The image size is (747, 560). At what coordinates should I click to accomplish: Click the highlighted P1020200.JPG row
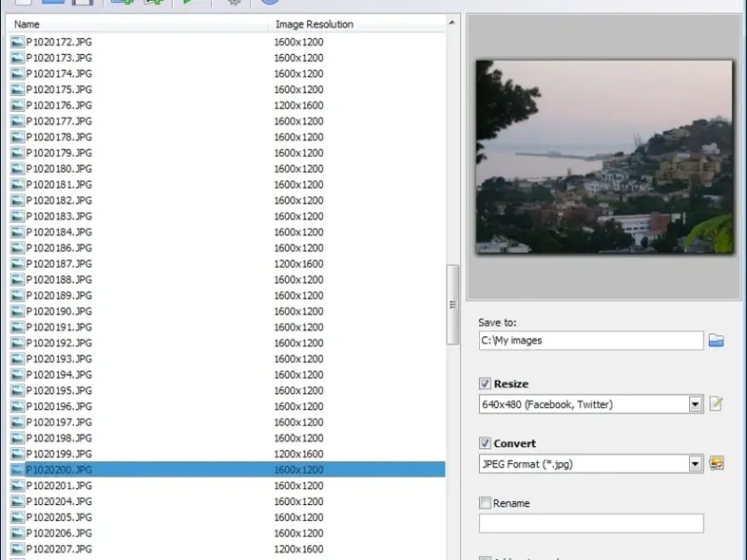(228, 469)
